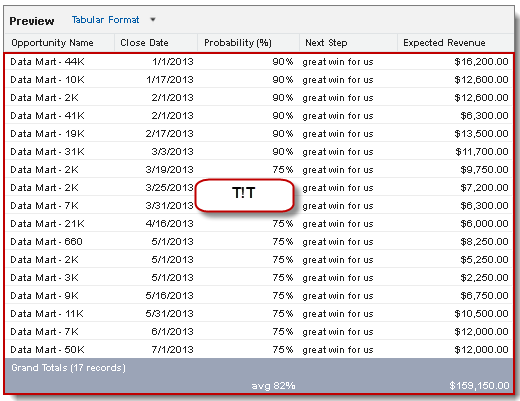Click the 5/16/2013 close date

pos(169,296)
